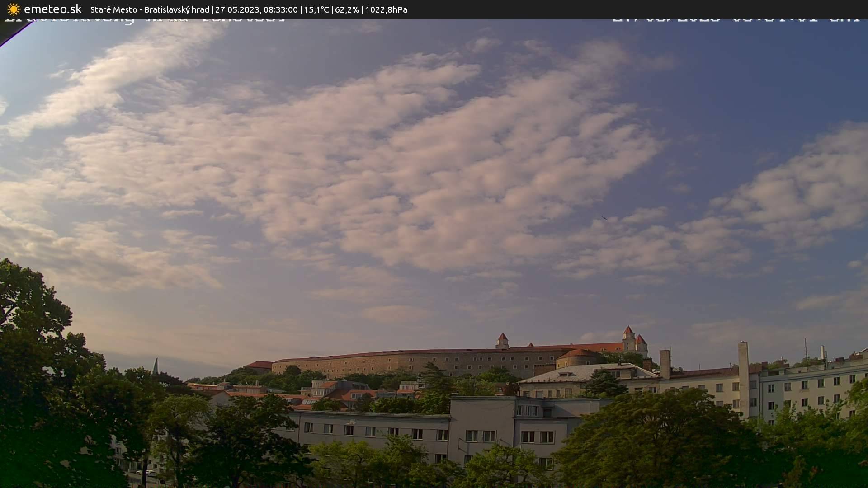The height and width of the screenshot is (488, 868).
Task: Select the 27.05.2023 date text
Action: point(237,9)
